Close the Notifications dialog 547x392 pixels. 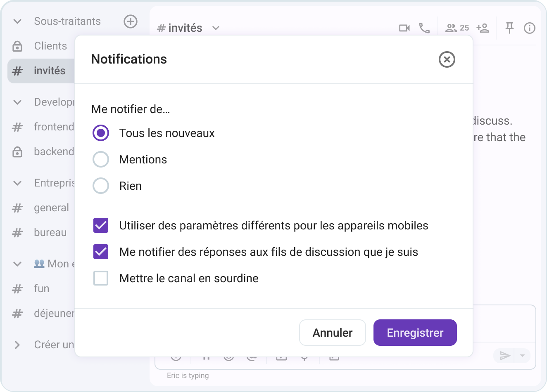447,59
